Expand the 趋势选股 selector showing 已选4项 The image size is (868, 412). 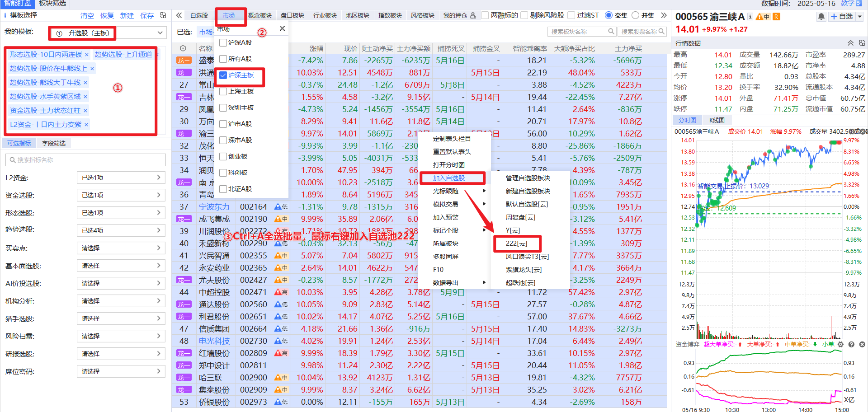[121, 230]
